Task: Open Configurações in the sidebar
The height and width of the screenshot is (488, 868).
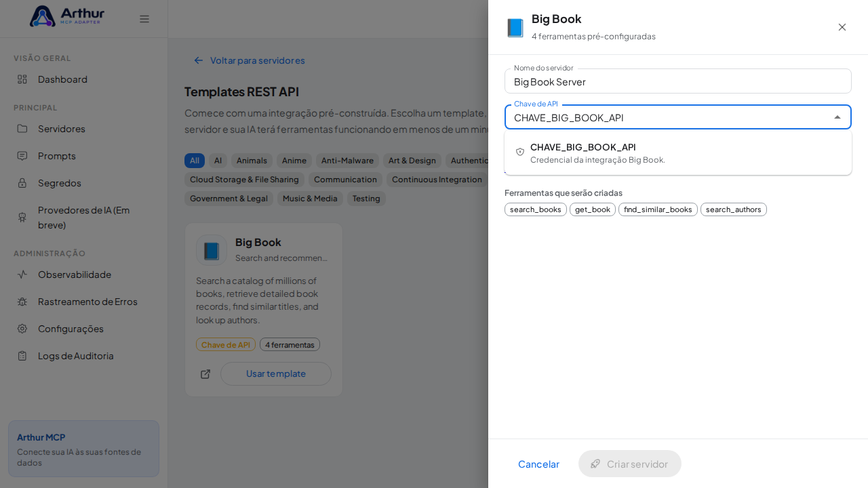Action: tap(83, 329)
